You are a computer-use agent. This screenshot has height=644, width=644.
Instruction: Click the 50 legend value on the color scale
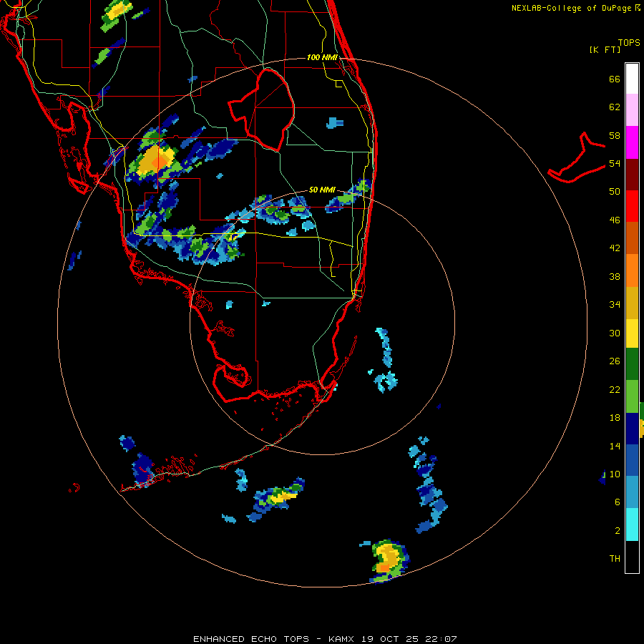(615, 192)
